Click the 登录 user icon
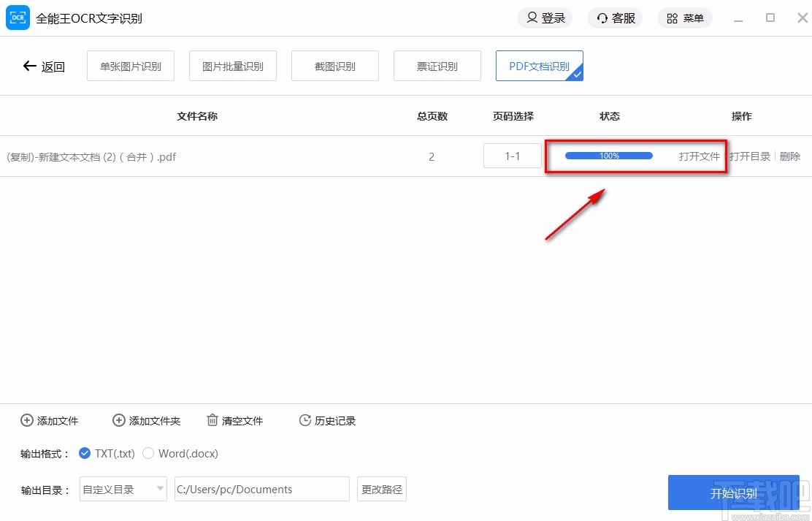The image size is (812, 521). (531, 18)
